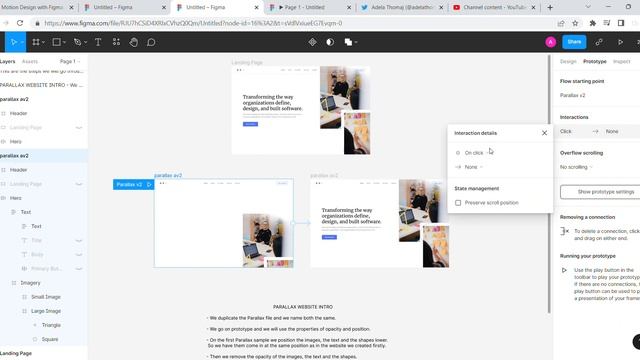This screenshot has width=640, height=360.
Task: Click the figma.com address bar URL
Action: (x=193, y=23)
